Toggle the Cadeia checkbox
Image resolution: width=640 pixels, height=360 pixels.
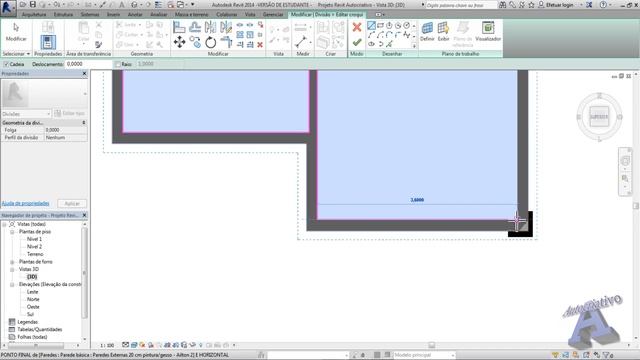coord(6,64)
